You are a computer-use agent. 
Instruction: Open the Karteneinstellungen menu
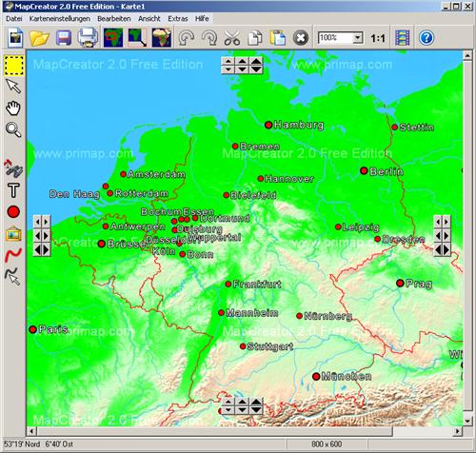pos(60,19)
